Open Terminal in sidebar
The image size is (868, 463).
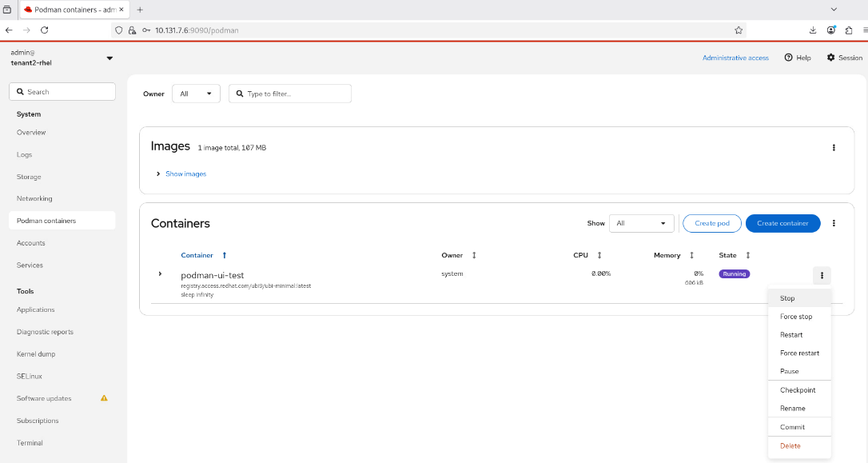click(62, 442)
